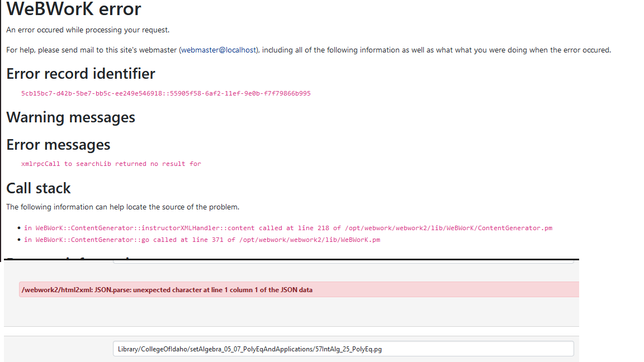Click the 'WeBWorK error' heading
The width and height of the screenshot is (644, 362).
74,9
